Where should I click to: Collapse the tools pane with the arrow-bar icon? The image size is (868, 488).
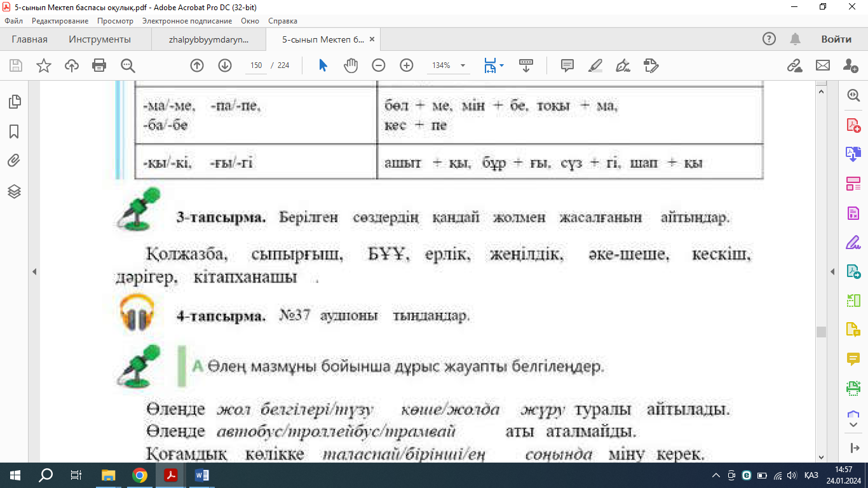853,449
